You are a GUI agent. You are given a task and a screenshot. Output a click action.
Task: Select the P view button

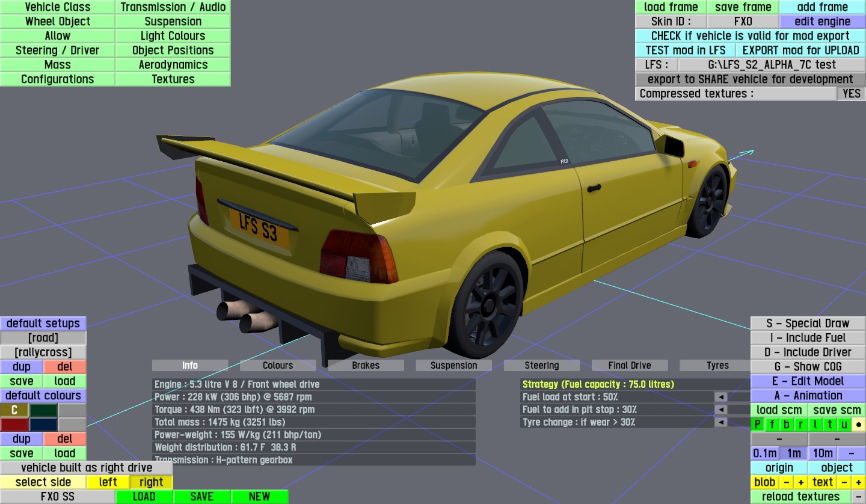(x=758, y=425)
